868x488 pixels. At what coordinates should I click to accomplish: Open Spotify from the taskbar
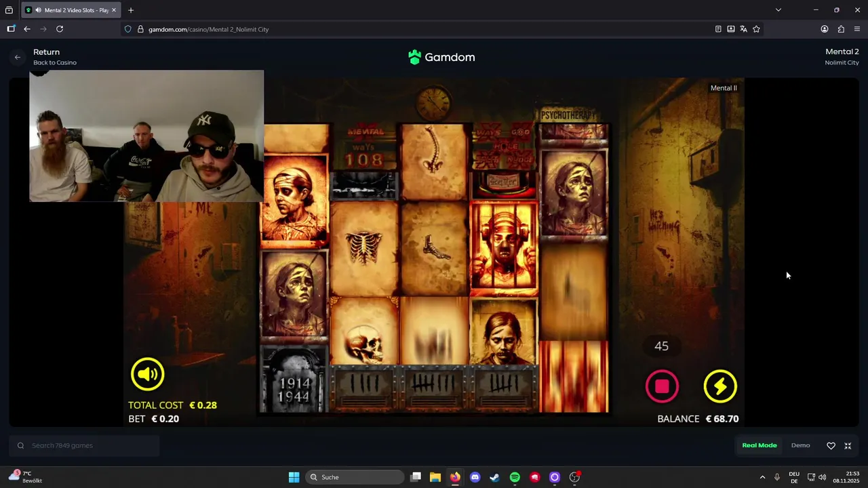515,477
